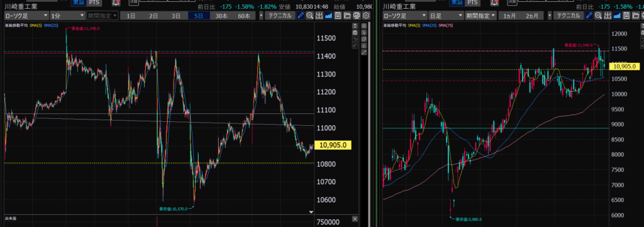Select PTS market toggle above right chart
The image size is (644, 227).
472,3
